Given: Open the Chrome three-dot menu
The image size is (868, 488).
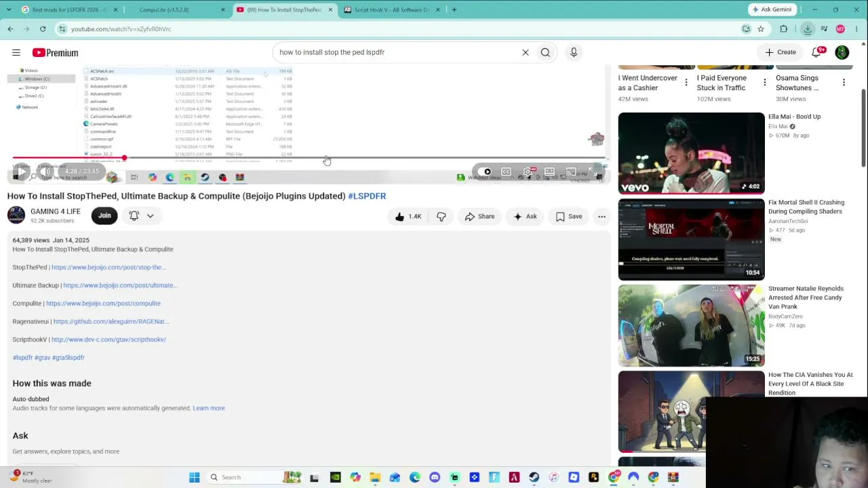Looking at the screenshot, I should [x=857, y=29].
